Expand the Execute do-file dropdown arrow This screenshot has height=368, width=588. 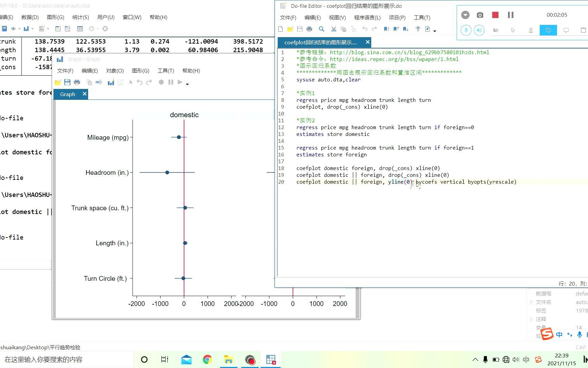435,31
